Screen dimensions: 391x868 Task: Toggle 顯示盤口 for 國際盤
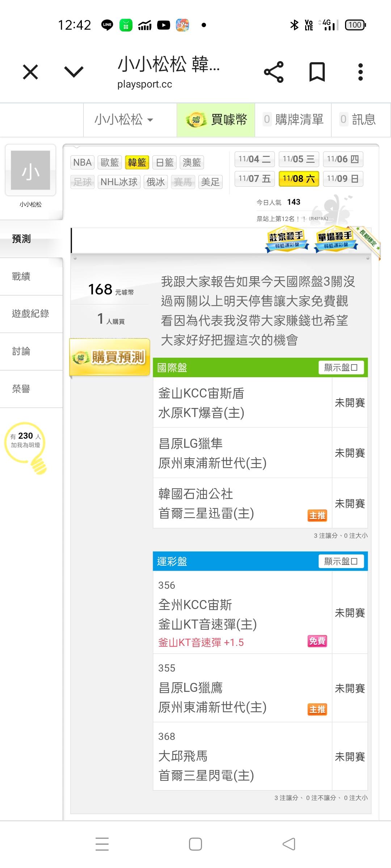tap(341, 367)
